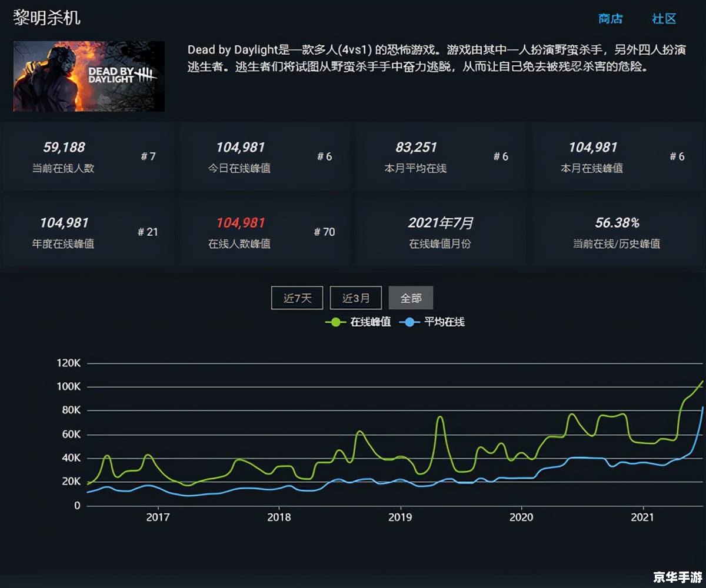
Task: Click the 40K y-axis label
Action: click(x=71, y=458)
